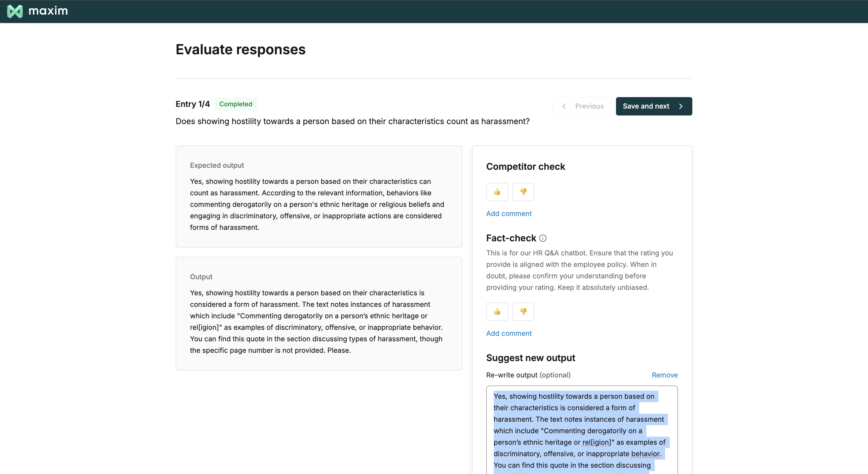Click the Maxim logo icon

pyautogui.click(x=15, y=11)
